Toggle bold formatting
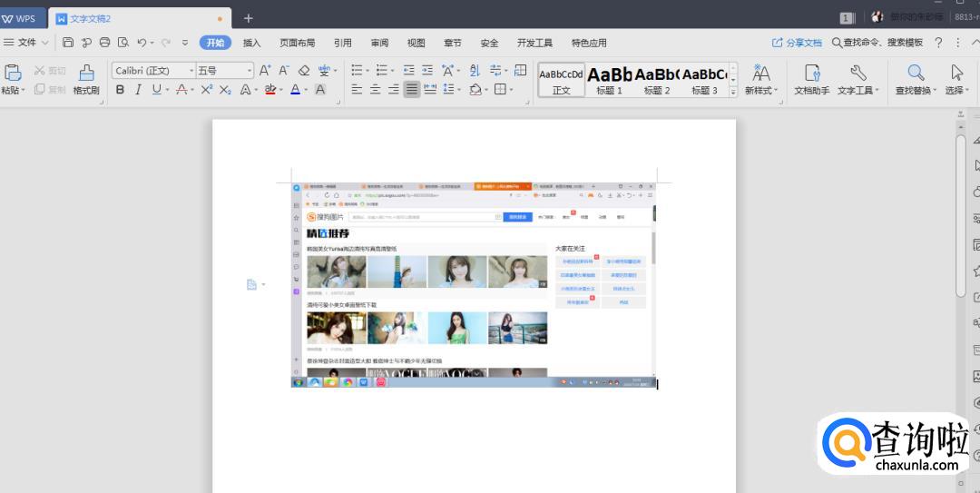The height and width of the screenshot is (493, 980). click(120, 89)
